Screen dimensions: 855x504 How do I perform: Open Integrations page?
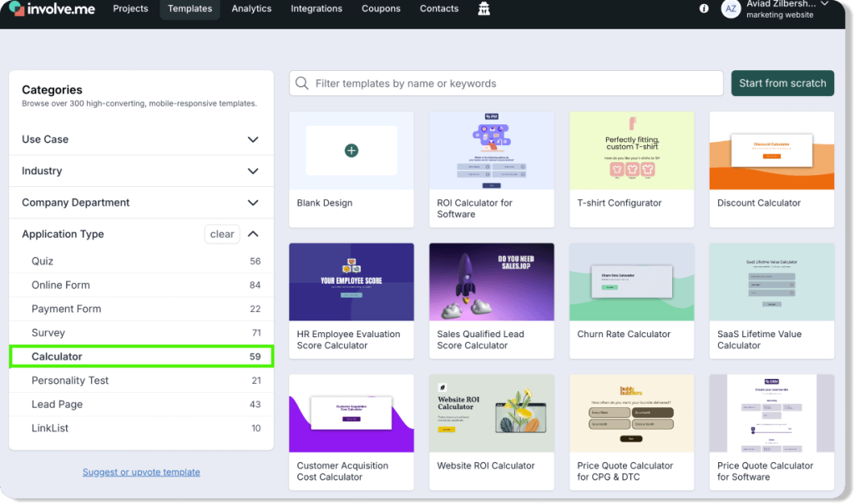click(316, 8)
